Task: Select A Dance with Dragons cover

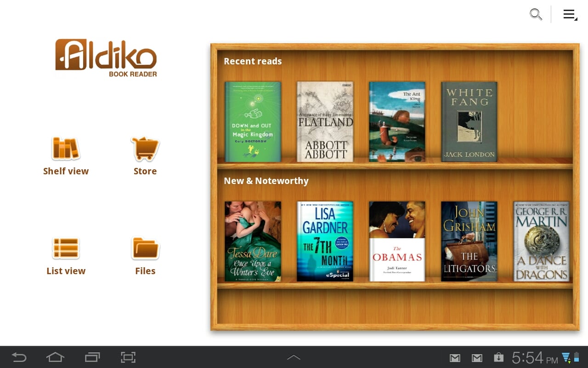Action: click(541, 241)
